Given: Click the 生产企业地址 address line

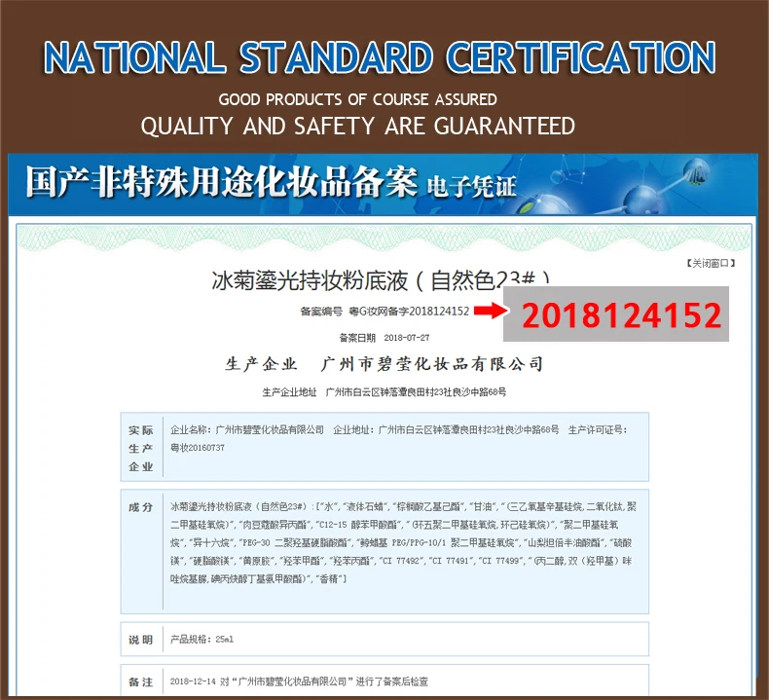Looking at the screenshot, I should [384, 392].
